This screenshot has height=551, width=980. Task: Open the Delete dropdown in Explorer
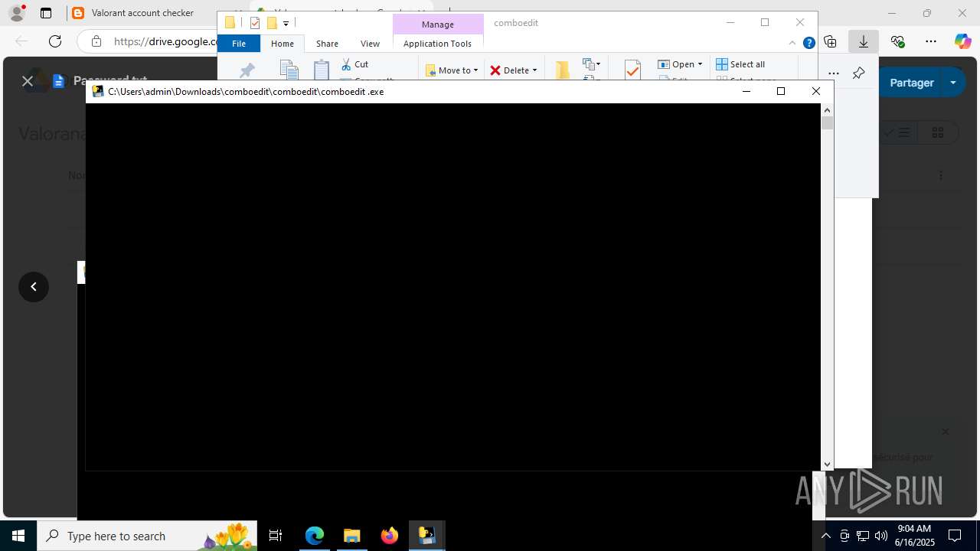click(513, 70)
